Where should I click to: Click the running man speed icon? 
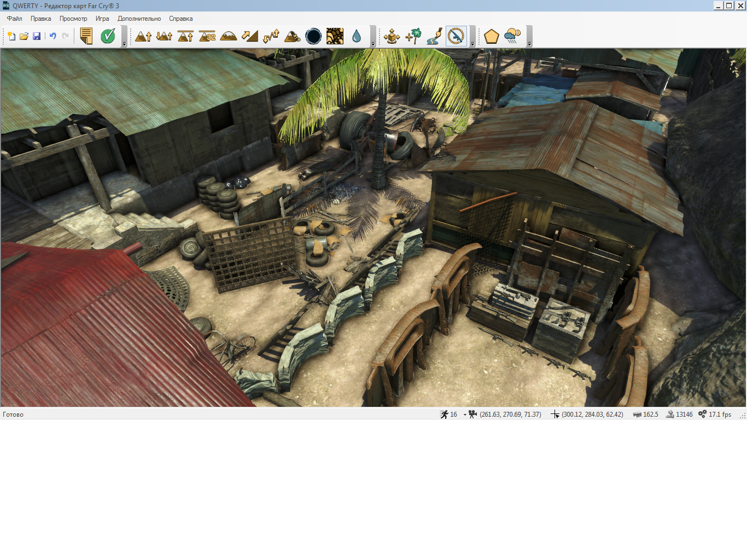pos(444,415)
